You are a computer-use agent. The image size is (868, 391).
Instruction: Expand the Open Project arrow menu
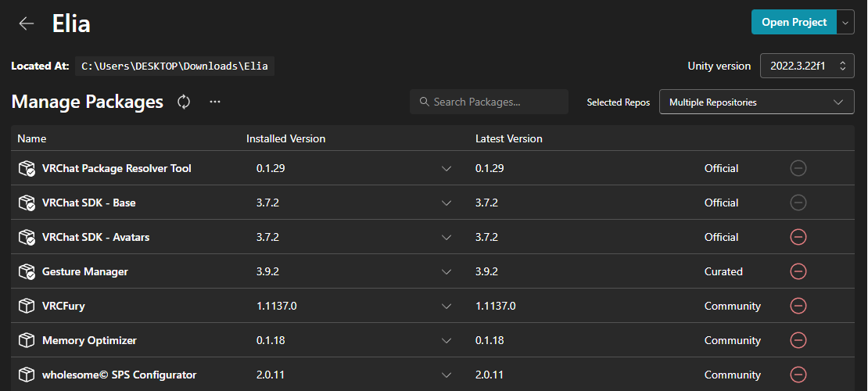(845, 22)
